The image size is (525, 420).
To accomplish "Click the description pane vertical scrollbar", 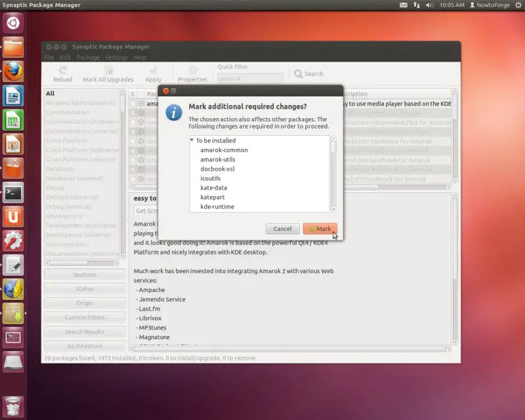I will (455, 269).
